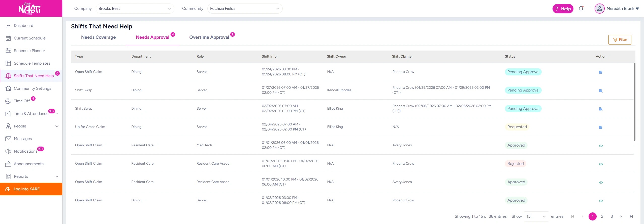View details of 01/02/2026 Dining Server claim
Image resolution: width=644 pixels, height=224 pixels.
601,201
